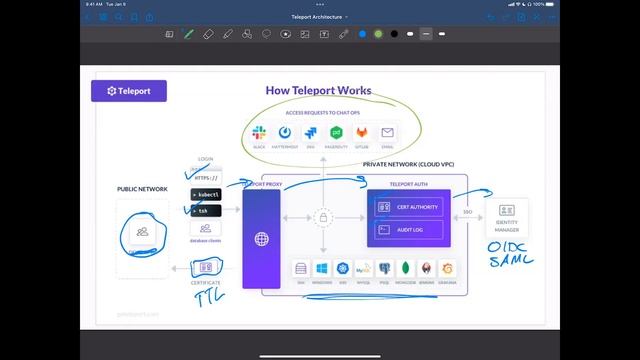Click the Audit Log box
Viewport: 640px width, 360px height.
pos(409,230)
